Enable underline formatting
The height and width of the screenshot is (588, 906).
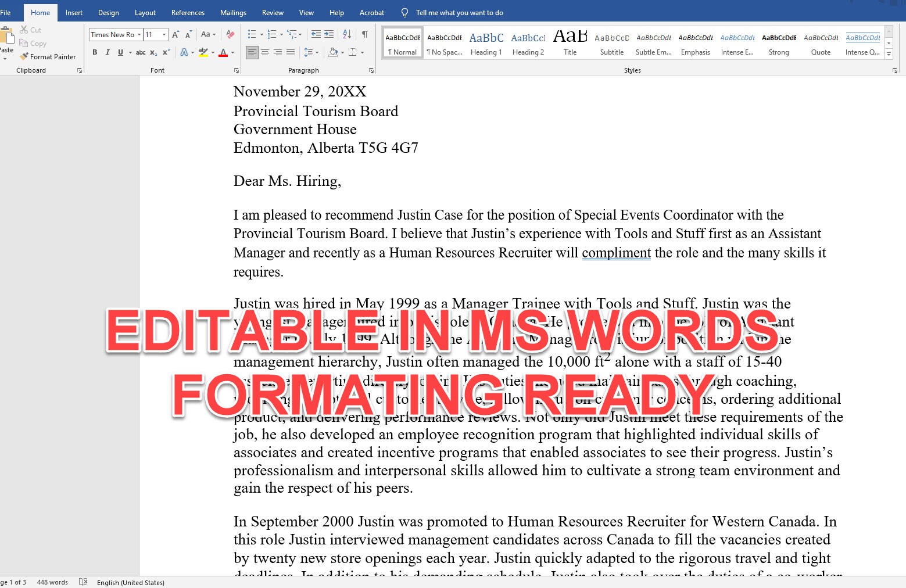click(119, 52)
